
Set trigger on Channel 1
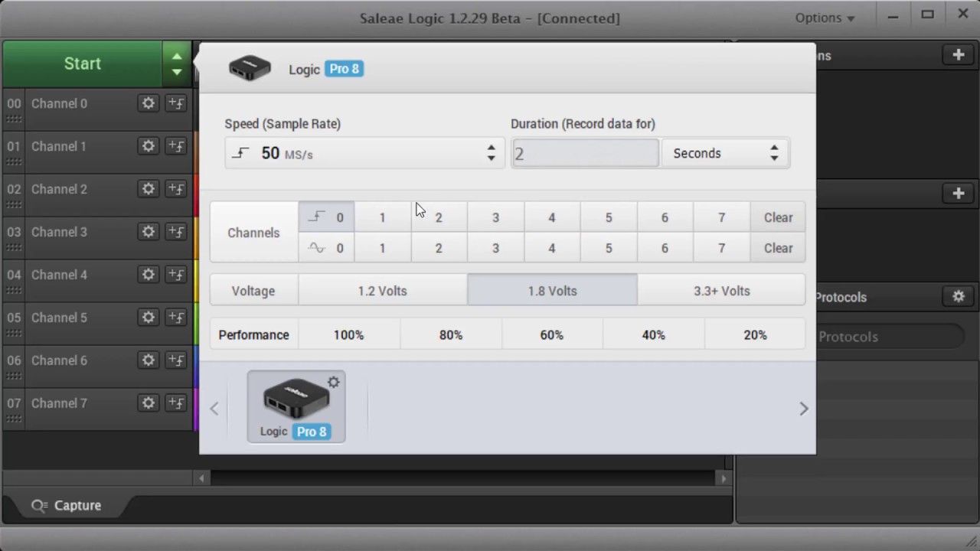tap(176, 146)
